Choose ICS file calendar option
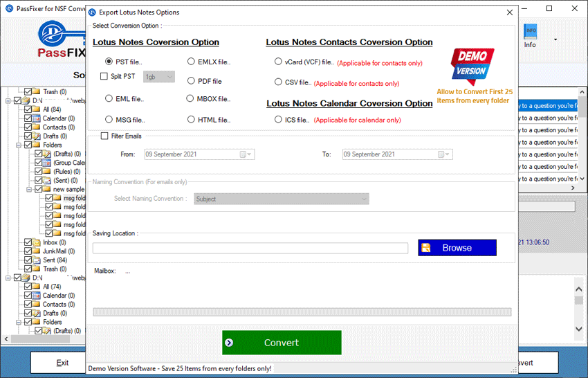Viewport: 588px width, 378px height. (278, 119)
